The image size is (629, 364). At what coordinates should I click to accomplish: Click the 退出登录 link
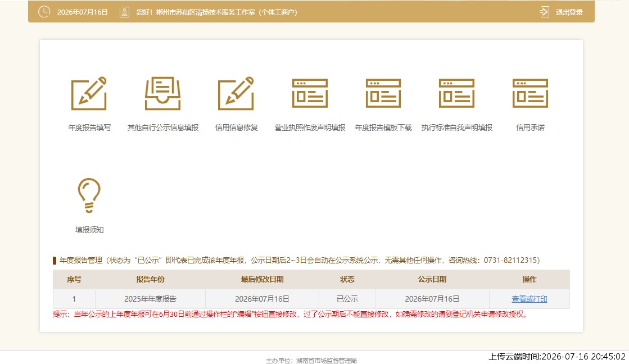[569, 12]
